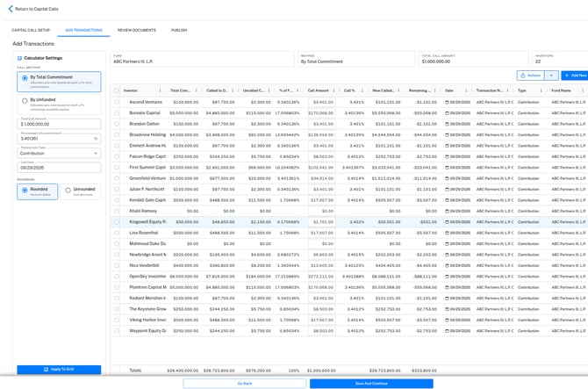Click Save And Continue button
The image size is (588, 389).
(371, 384)
